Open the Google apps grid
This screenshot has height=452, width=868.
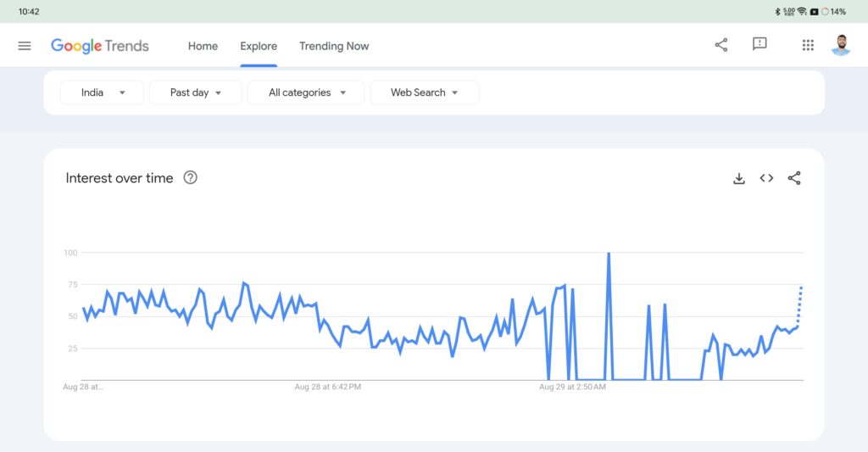pos(808,45)
